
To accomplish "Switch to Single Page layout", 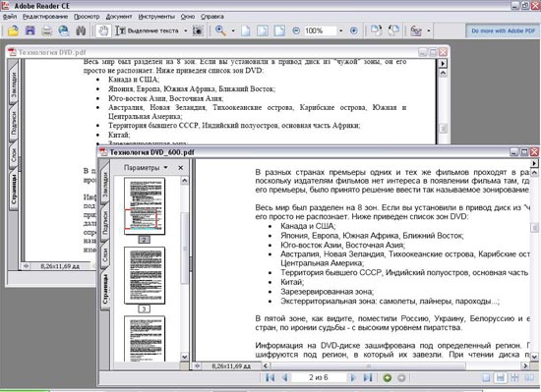I will (x=486, y=378).
